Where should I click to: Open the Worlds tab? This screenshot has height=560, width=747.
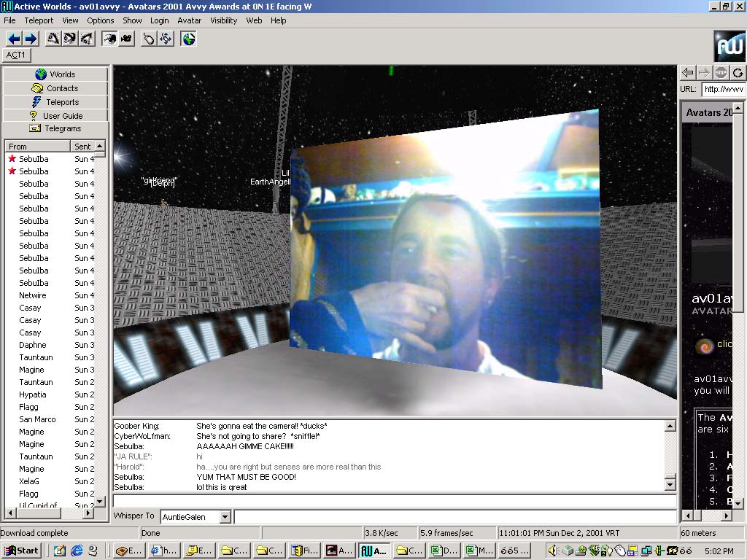click(55, 74)
